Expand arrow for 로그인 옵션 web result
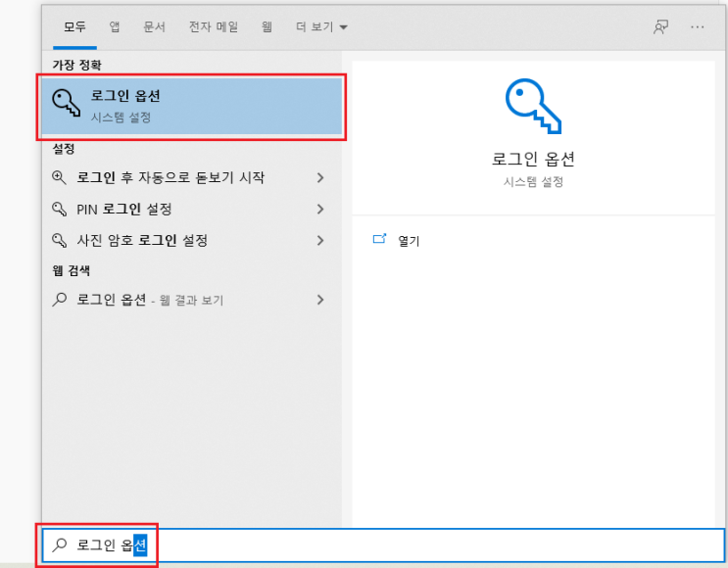This screenshot has width=728, height=568. [x=320, y=300]
